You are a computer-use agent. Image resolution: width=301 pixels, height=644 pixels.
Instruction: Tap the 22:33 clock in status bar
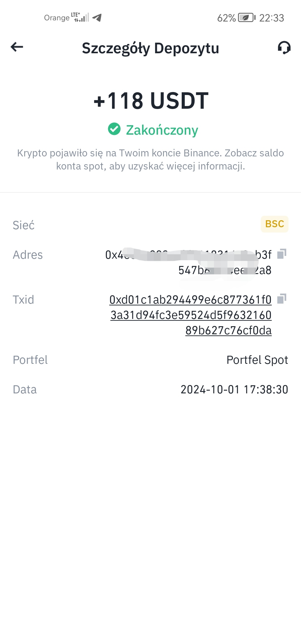click(x=272, y=18)
